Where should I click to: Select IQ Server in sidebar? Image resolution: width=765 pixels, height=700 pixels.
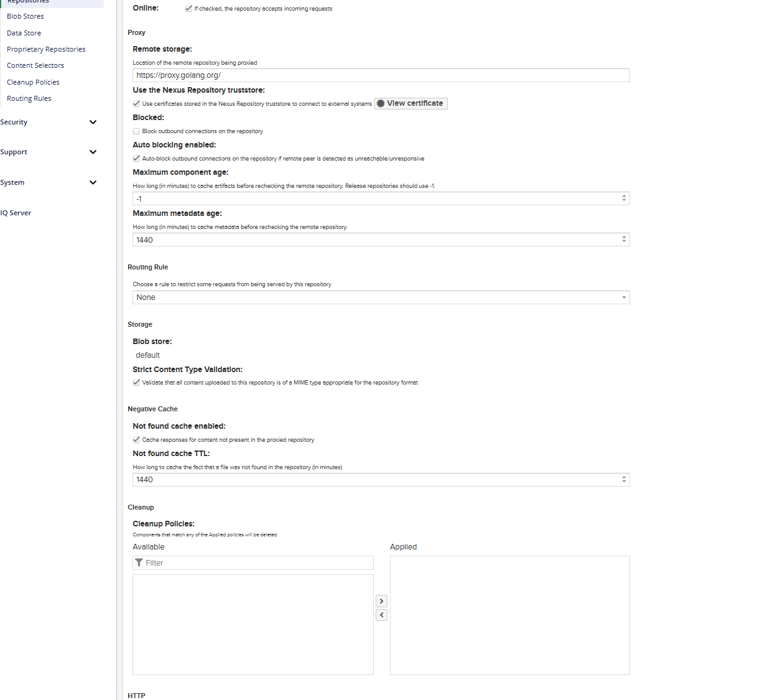pyautogui.click(x=16, y=213)
